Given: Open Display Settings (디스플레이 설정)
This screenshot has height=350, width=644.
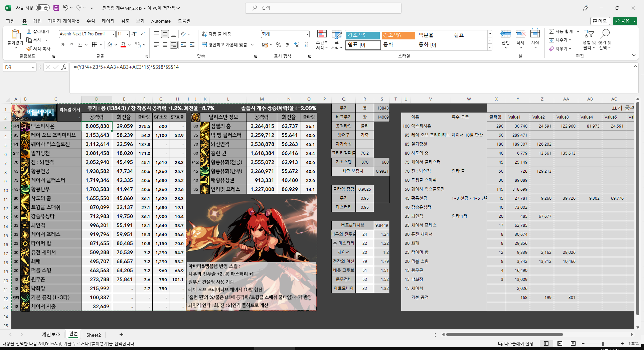Looking at the screenshot, I should (x=516, y=343).
